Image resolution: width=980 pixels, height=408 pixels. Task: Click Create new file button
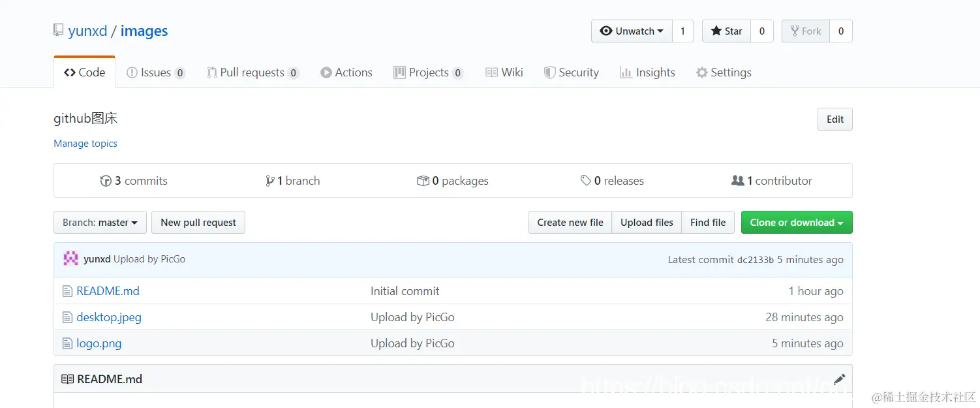pyautogui.click(x=570, y=223)
